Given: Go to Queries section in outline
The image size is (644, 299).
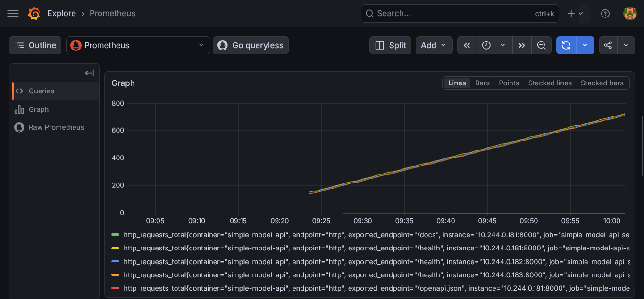Looking at the screenshot, I should tap(55, 91).
